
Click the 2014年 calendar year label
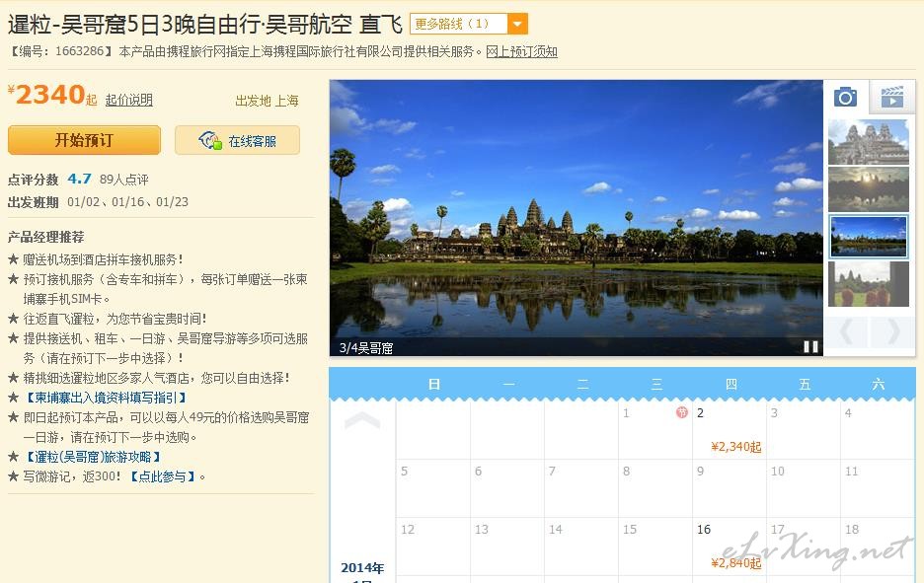[362, 567]
